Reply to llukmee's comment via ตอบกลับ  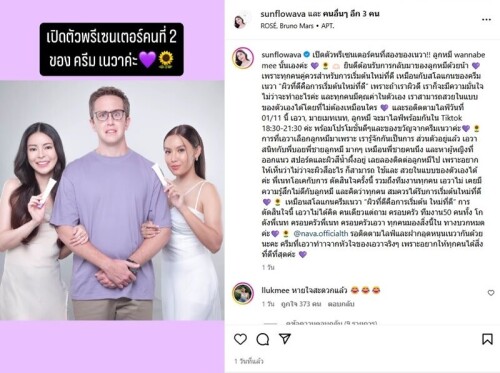[341, 304]
